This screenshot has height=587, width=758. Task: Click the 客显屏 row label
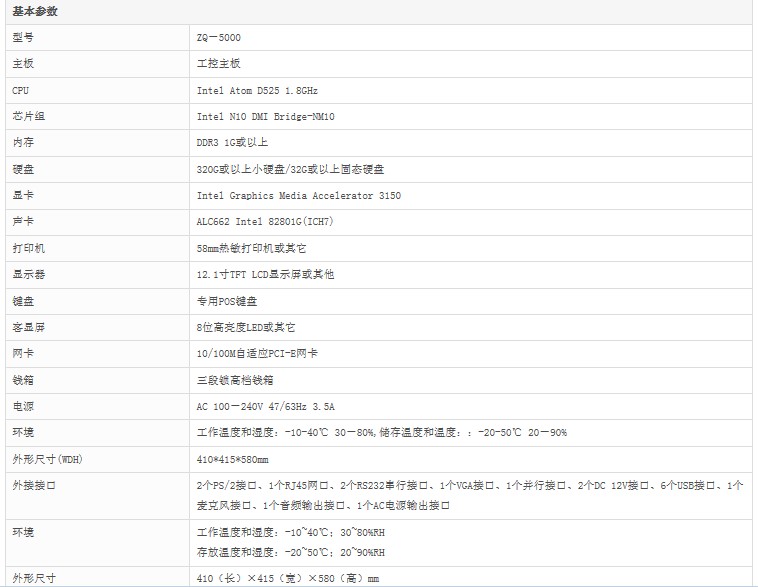tap(29, 327)
